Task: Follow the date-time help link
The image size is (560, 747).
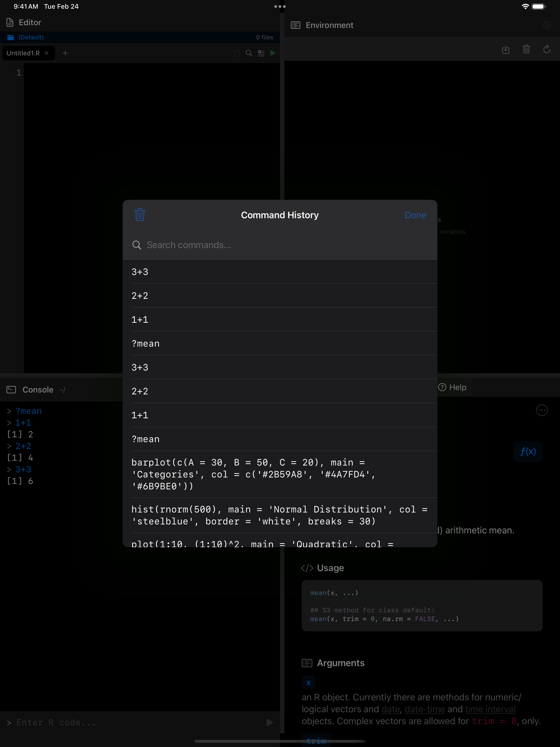Action: point(424,709)
